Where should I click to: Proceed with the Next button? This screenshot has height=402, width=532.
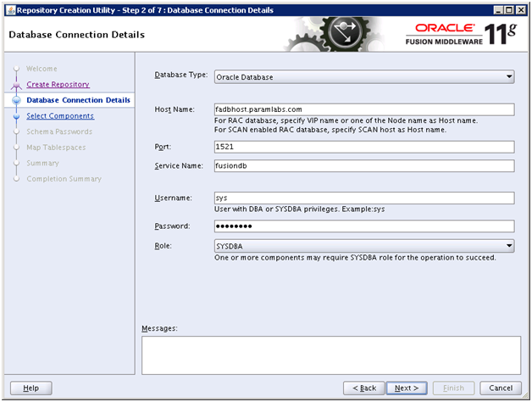pos(407,388)
